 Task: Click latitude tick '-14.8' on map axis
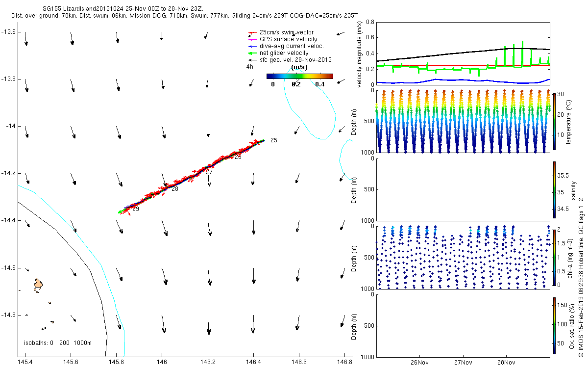(x=8, y=315)
